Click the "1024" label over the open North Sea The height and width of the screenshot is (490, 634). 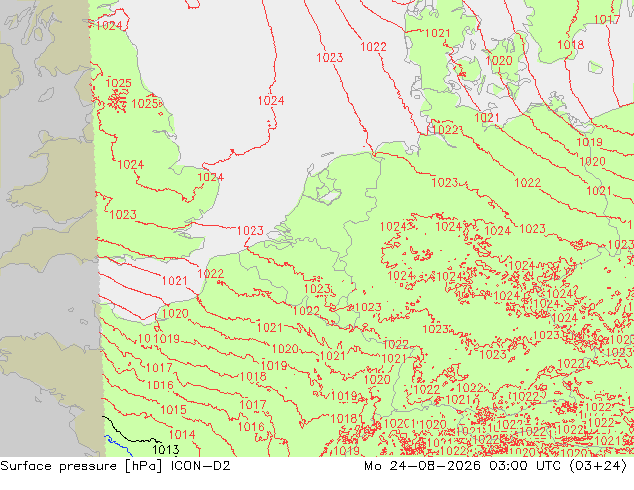(271, 100)
